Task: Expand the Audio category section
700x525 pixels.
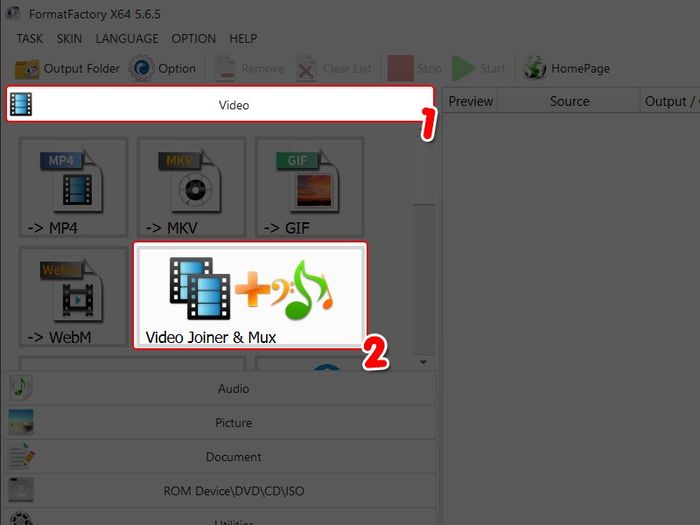Action: [x=221, y=388]
